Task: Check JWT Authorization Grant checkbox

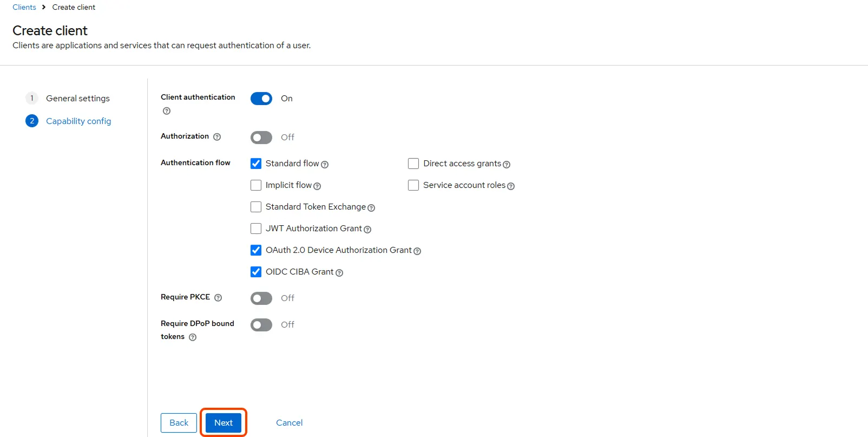Action: pyautogui.click(x=256, y=229)
